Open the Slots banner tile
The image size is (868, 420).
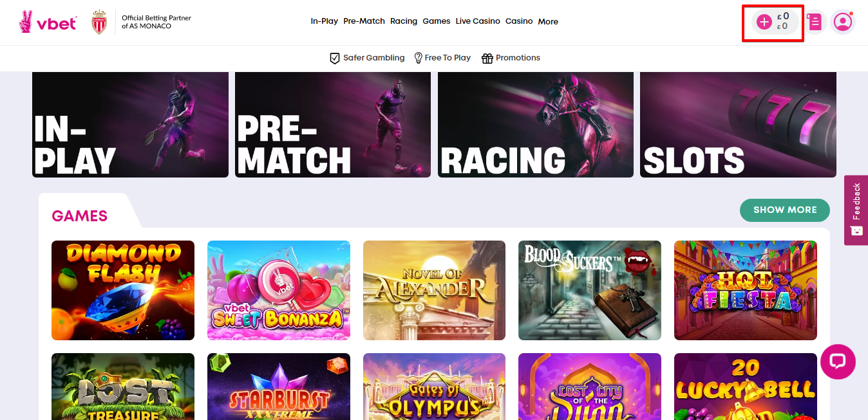[x=738, y=125]
